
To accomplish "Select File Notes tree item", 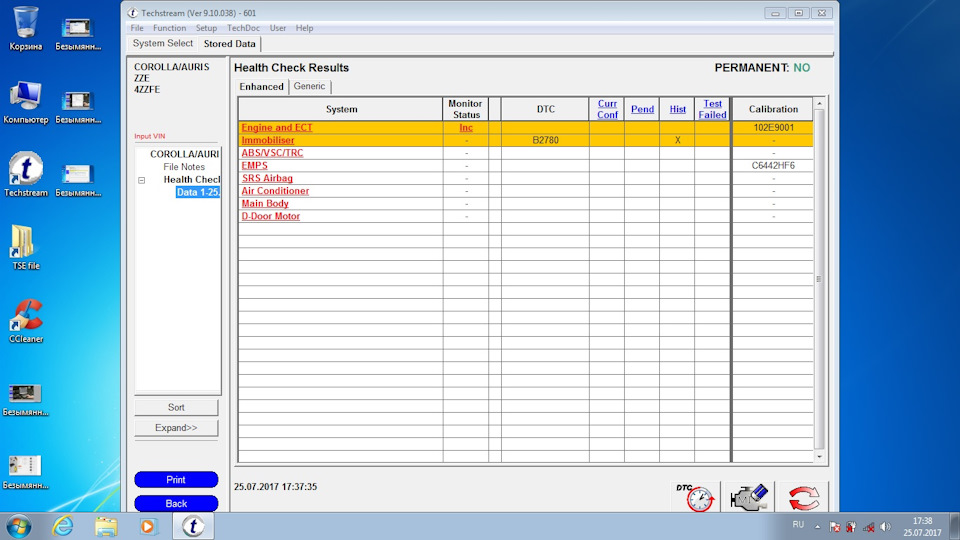I will (x=184, y=167).
